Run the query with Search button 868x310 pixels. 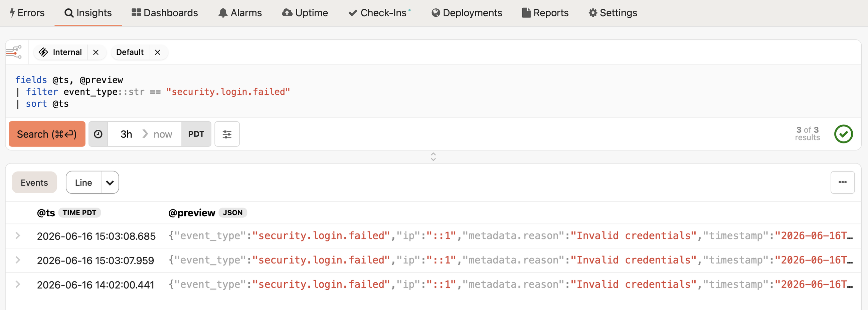47,134
